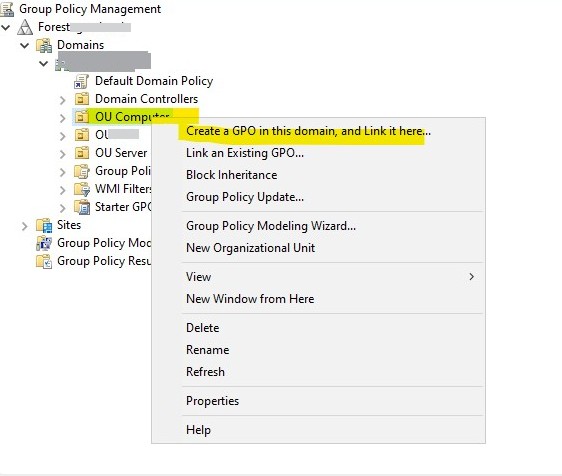Open the Group Policy Modeling icon
This screenshot has height=476, width=562.
point(44,243)
